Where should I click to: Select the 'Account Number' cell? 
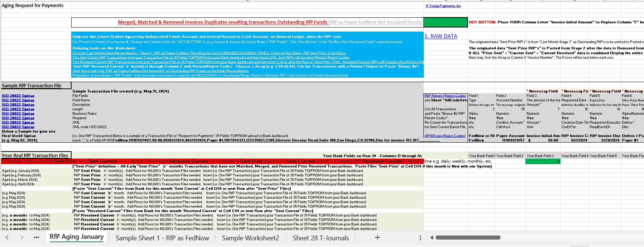(x=509, y=100)
